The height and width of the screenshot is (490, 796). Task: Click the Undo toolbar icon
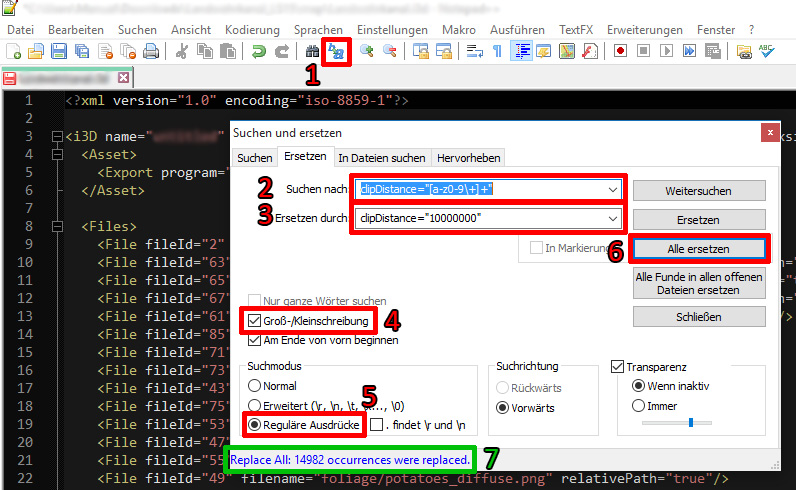(x=259, y=50)
